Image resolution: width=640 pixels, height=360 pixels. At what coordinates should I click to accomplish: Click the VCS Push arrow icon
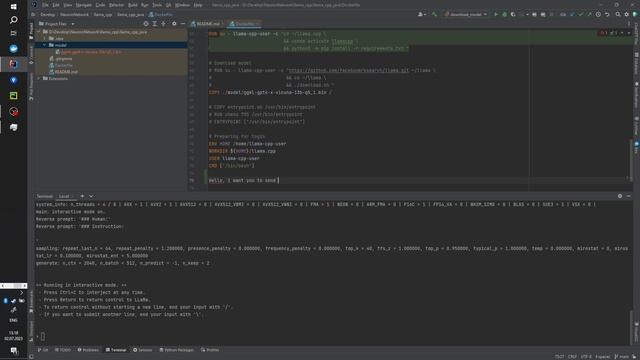[x=589, y=14]
